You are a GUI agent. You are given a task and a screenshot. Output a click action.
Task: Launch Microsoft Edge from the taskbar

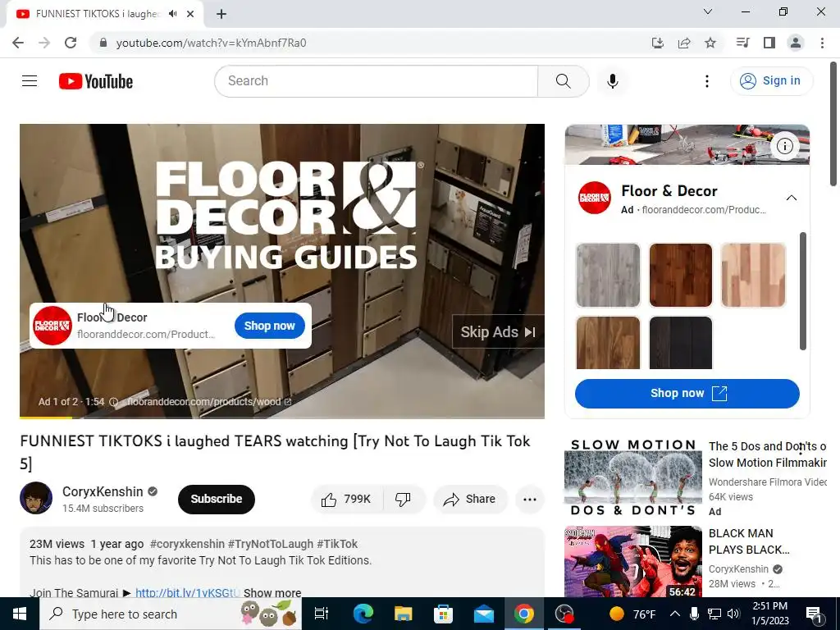363,614
